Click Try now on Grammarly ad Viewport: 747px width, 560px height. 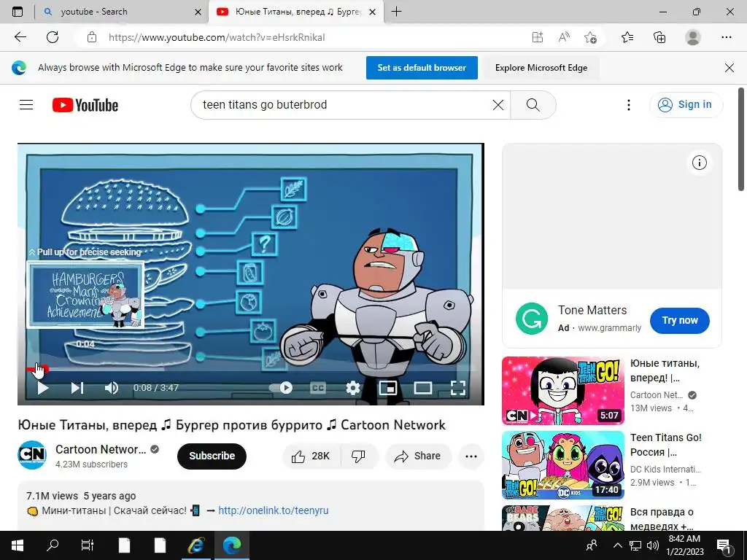(680, 321)
